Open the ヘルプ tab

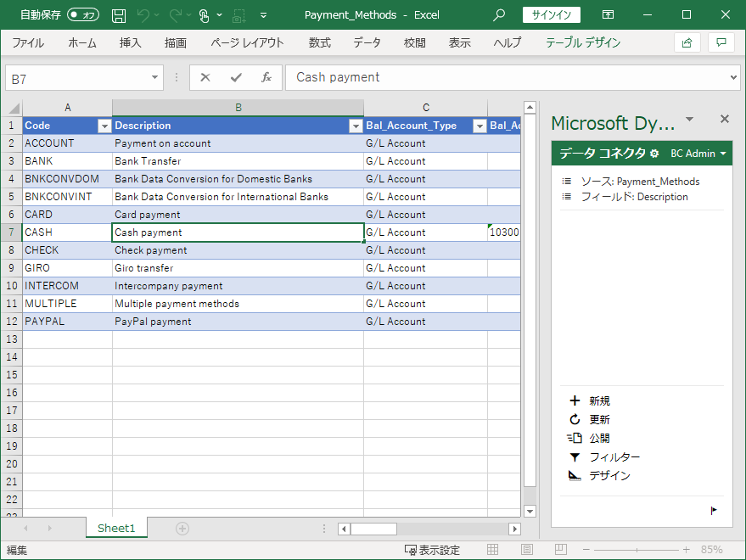pyautogui.click(x=508, y=42)
